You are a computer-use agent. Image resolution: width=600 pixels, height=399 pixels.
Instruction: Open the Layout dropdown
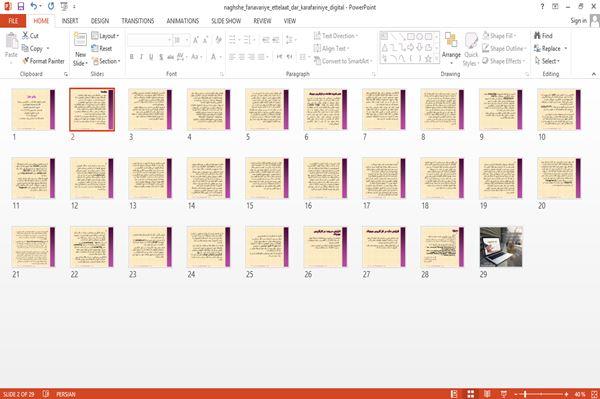coord(106,36)
